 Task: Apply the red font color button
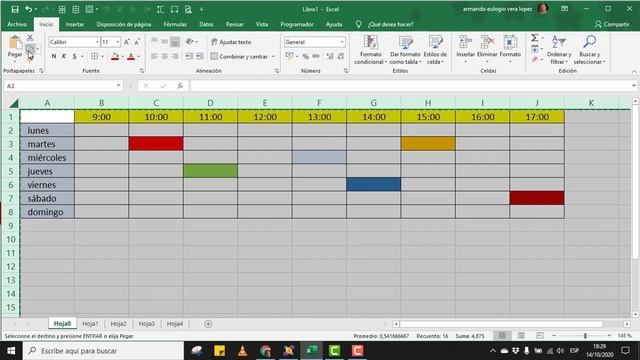pyautogui.click(x=131, y=56)
